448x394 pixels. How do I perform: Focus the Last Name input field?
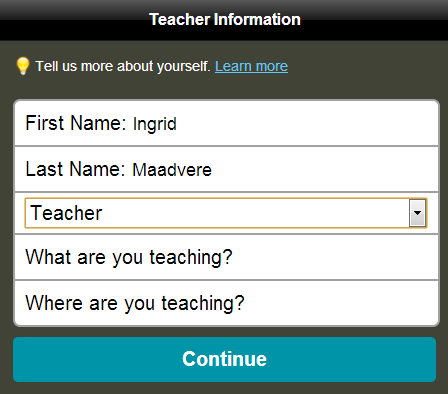tap(226, 169)
